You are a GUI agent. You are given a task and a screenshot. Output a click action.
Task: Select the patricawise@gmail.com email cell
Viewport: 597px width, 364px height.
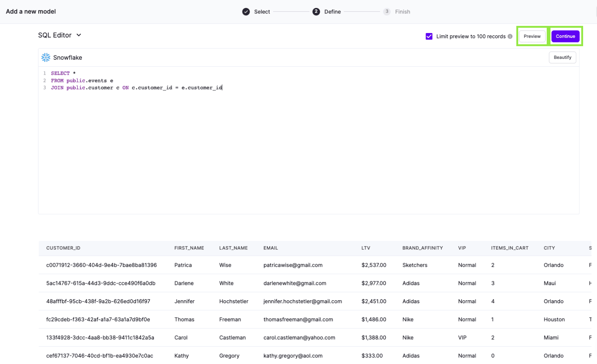coord(293,265)
